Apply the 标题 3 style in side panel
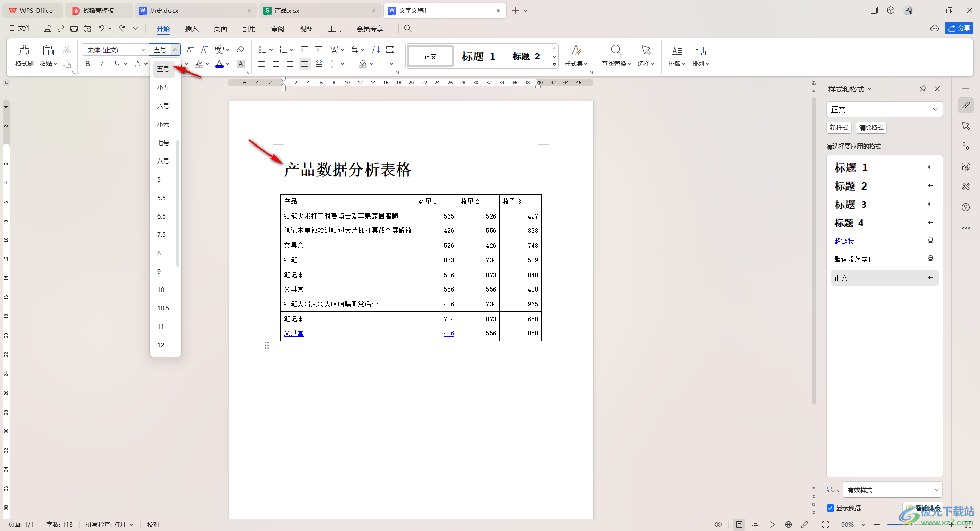 [x=885, y=204]
